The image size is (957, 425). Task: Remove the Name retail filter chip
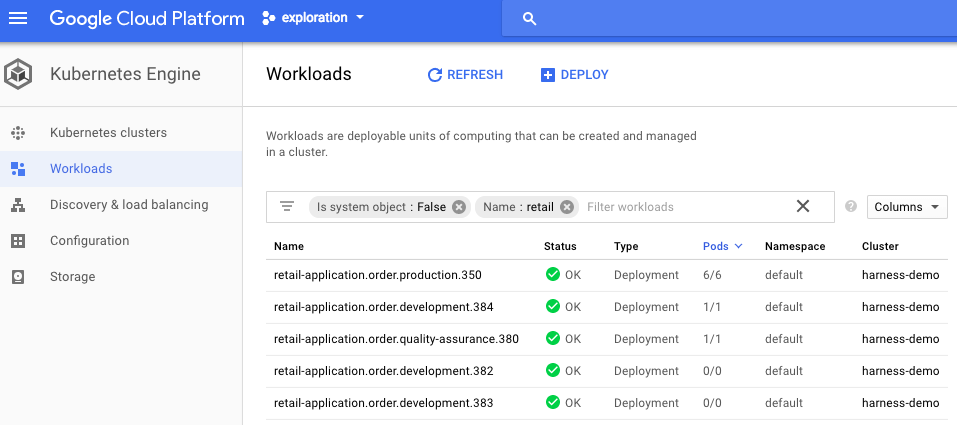pos(567,207)
